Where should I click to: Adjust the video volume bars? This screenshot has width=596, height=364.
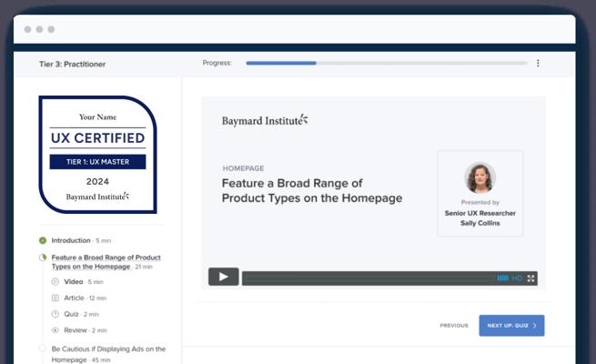click(x=502, y=278)
